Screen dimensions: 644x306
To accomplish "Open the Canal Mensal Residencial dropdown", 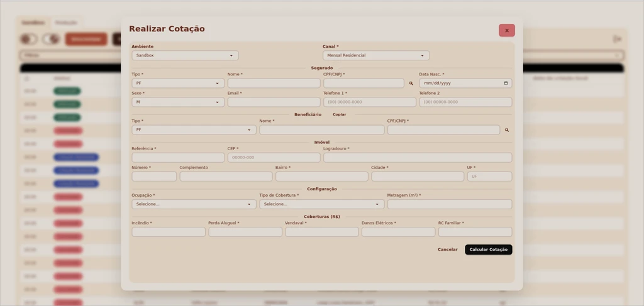I will (376, 55).
